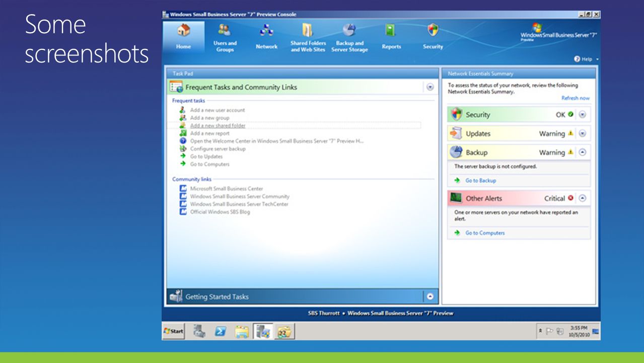Click Add a new user account icon
644x363 pixels.
183,110
